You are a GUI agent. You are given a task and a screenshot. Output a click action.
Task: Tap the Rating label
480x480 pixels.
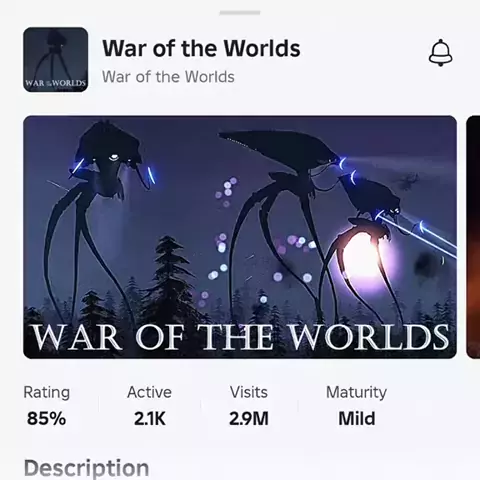point(47,392)
